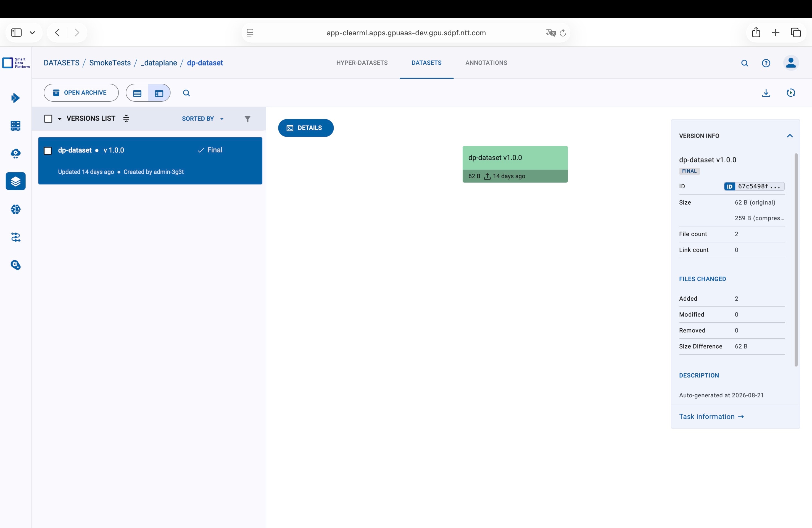Viewport: 812px width, 528px height.
Task: Search versions with the toolbar magnifier
Action: coord(186,93)
